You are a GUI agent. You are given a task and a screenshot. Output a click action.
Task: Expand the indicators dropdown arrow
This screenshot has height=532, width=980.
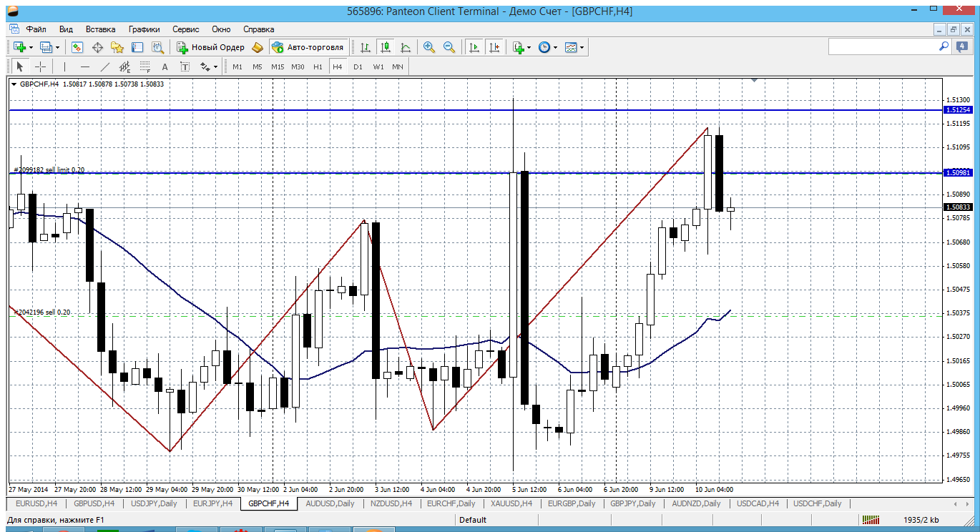pos(529,47)
